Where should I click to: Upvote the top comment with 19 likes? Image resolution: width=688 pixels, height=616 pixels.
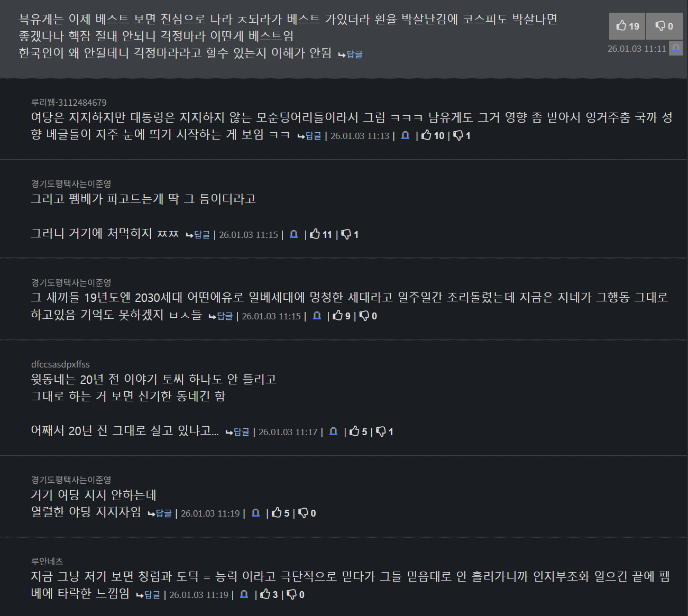click(x=627, y=26)
